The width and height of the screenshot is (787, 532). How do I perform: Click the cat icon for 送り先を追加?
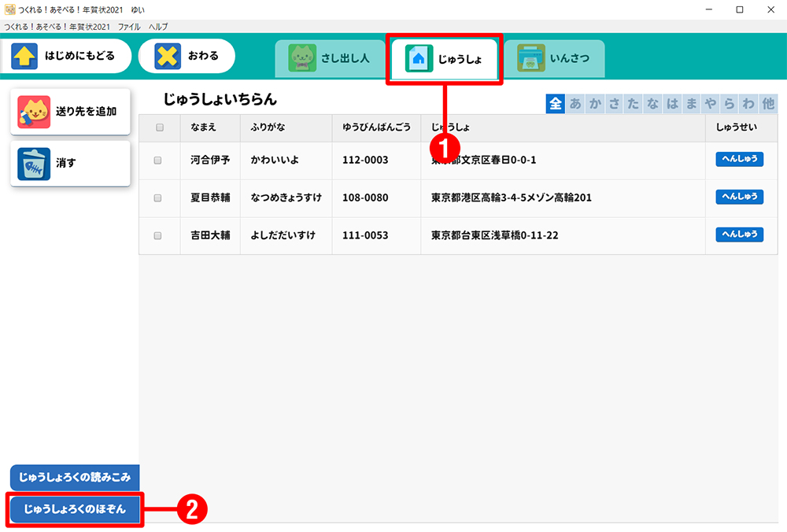pos(34,112)
